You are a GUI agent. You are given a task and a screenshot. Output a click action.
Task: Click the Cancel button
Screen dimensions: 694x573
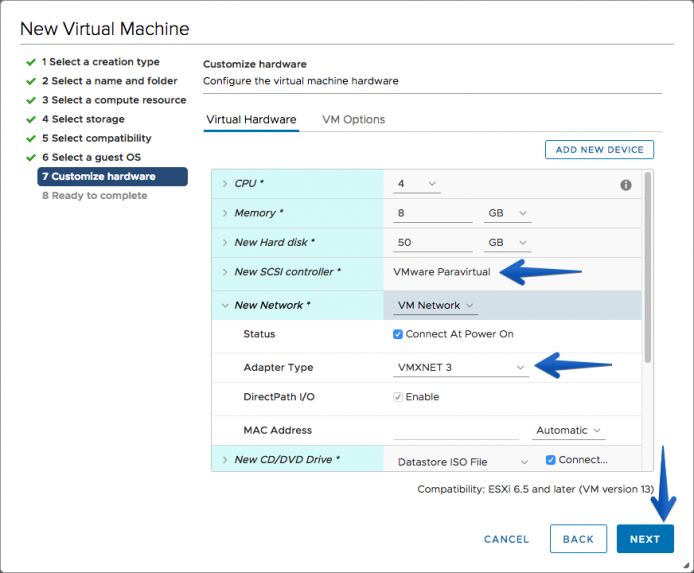pos(506,539)
